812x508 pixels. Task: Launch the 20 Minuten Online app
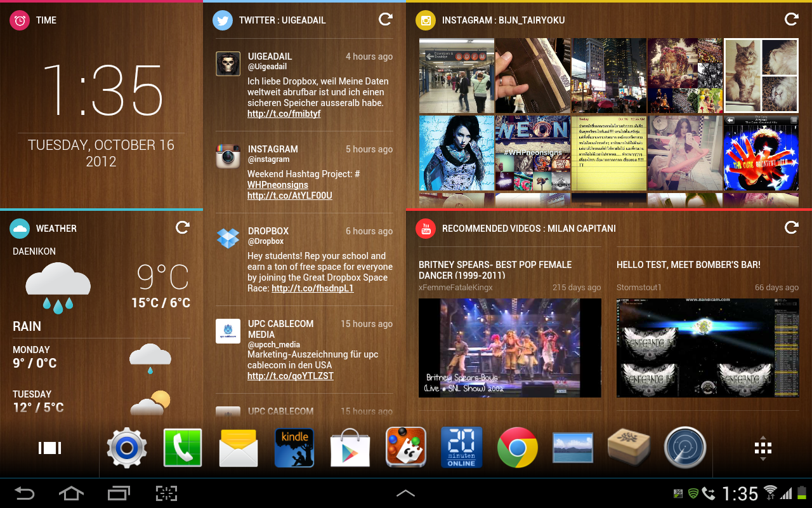pos(462,448)
